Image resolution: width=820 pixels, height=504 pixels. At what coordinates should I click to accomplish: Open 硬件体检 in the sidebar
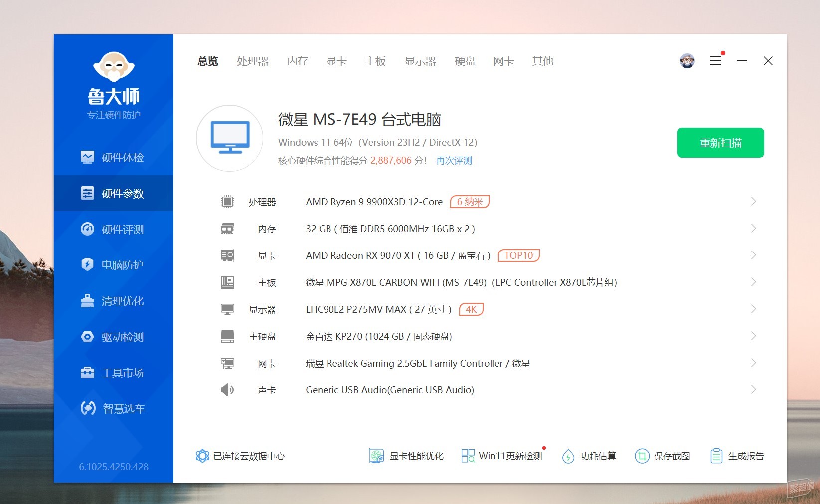(114, 158)
